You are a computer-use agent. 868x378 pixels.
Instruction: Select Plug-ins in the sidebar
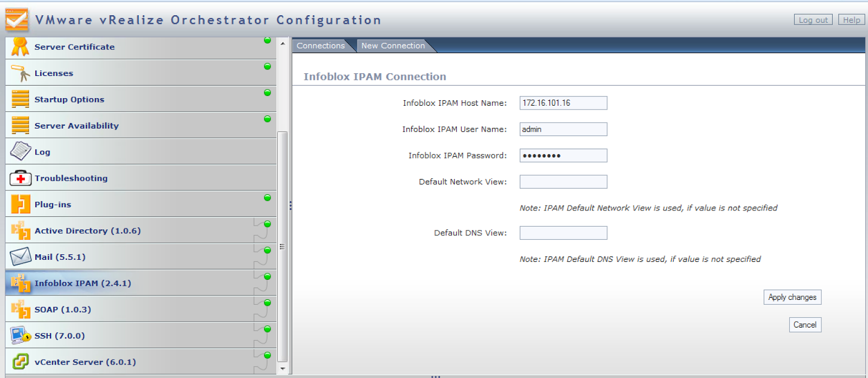coord(141,204)
